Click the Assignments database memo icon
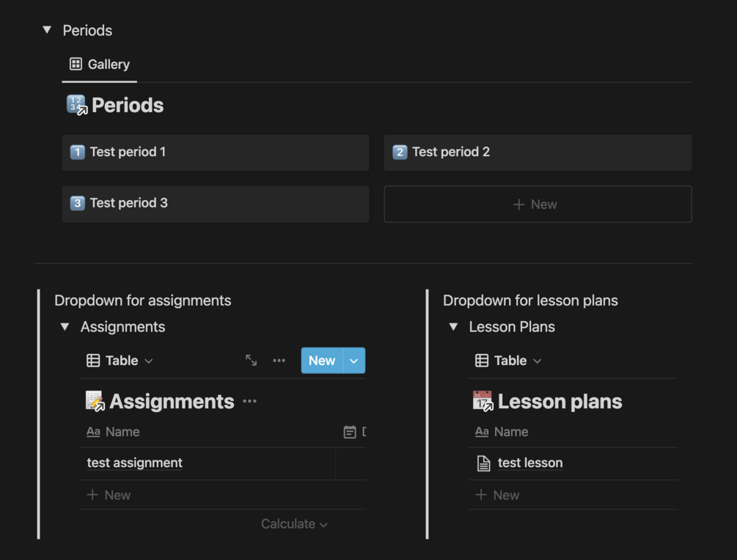This screenshot has width=737, height=560. [95, 401]
